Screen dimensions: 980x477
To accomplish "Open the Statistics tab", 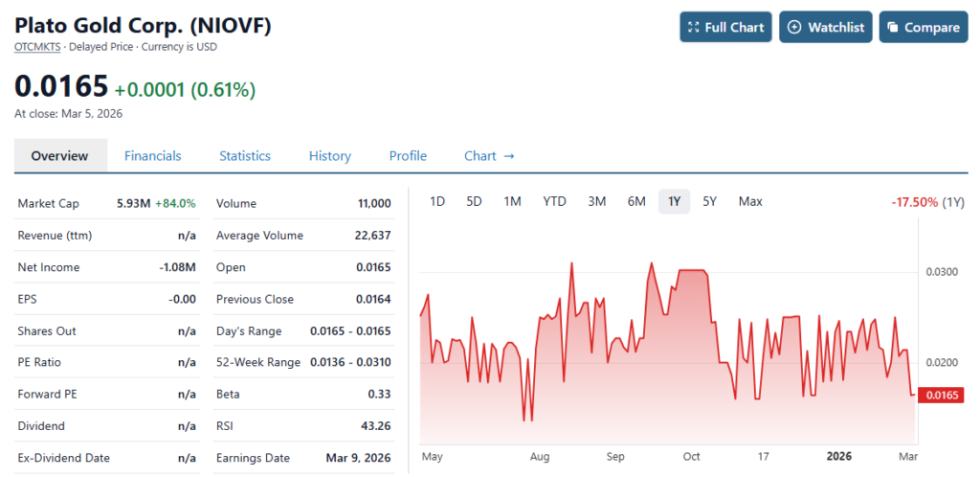I will pyautogui.click(x=245, y=155).
